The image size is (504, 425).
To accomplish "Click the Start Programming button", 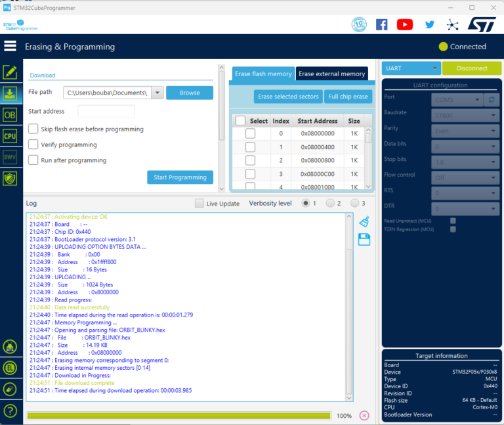I will point(180,177).
